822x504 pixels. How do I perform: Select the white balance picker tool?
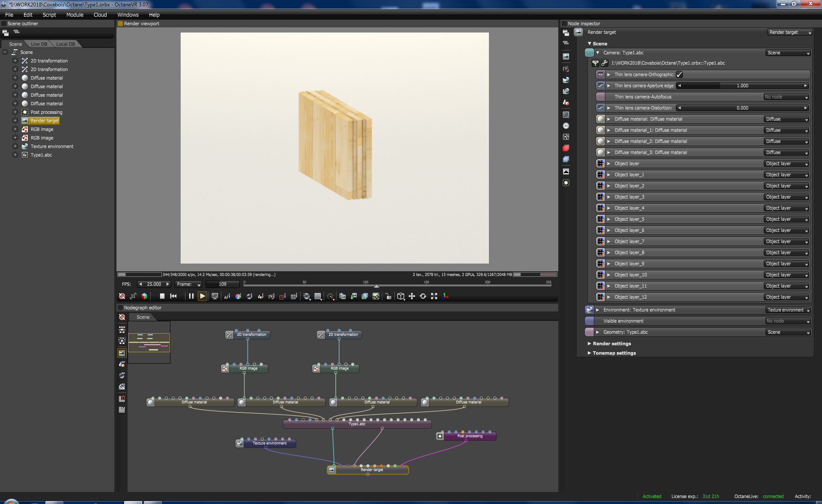pos(238,296)
